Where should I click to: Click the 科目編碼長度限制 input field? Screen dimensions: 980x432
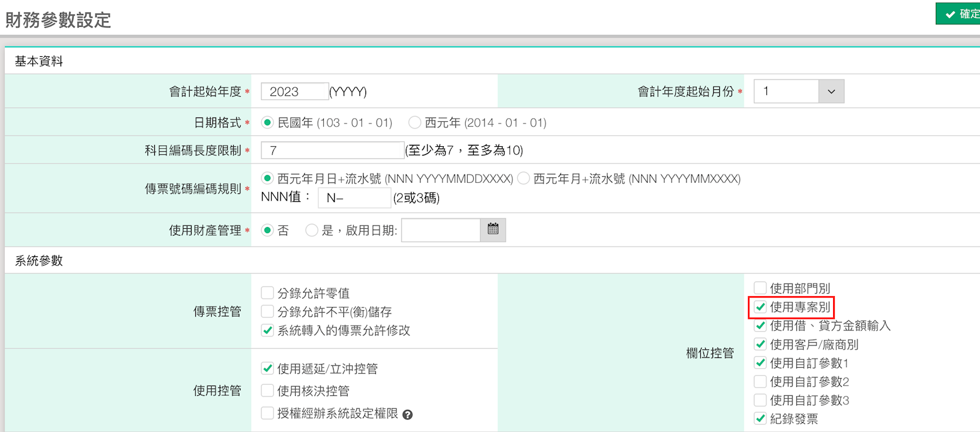coord(332,150)
